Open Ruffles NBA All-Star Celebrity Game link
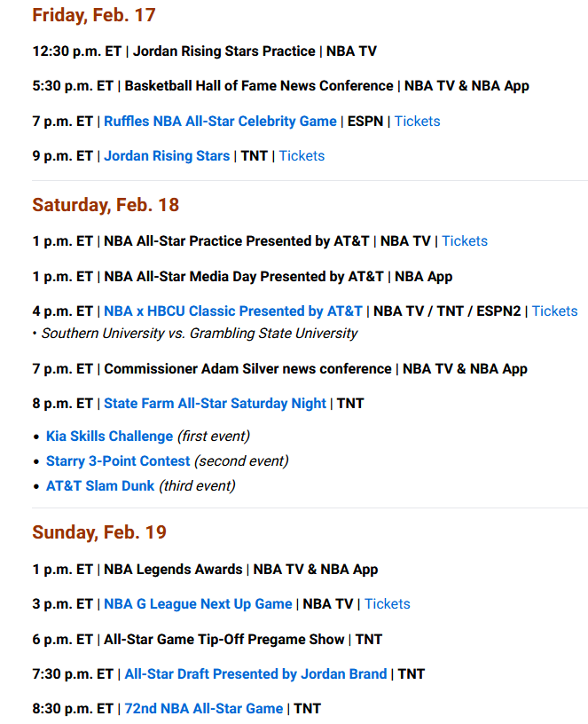The height and width of the screenshot is (724, 588). click(x=220, y=122)
